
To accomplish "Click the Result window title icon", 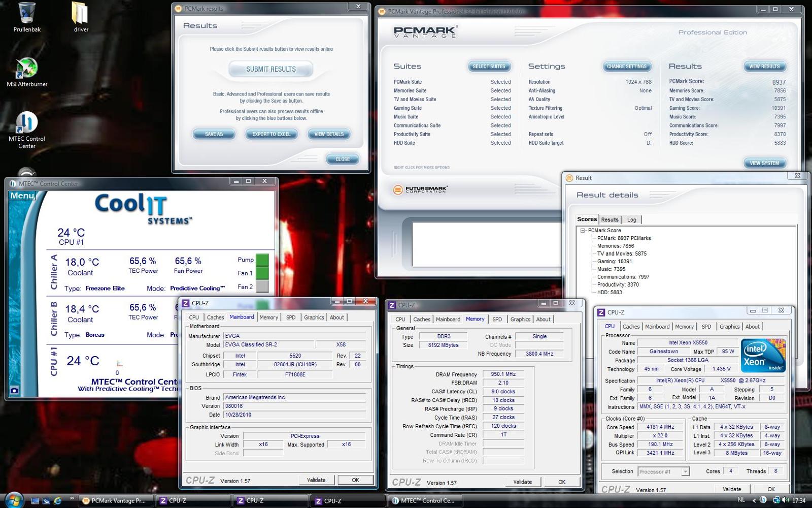I will 569,178.
